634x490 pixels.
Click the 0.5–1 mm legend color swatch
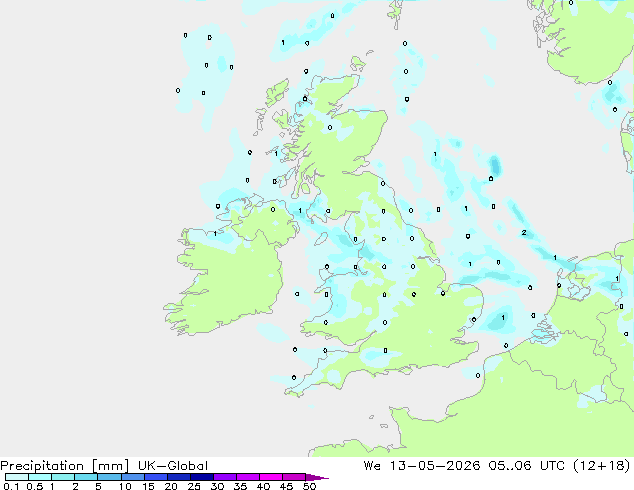point(40,477)
